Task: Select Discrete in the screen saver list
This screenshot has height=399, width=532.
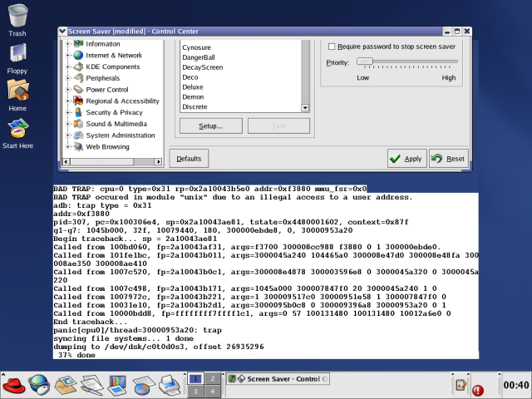Action: (195, 106)
